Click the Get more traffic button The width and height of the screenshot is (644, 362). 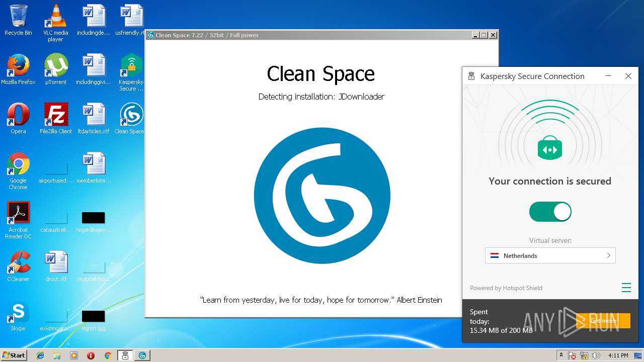(x=603, y=321)
